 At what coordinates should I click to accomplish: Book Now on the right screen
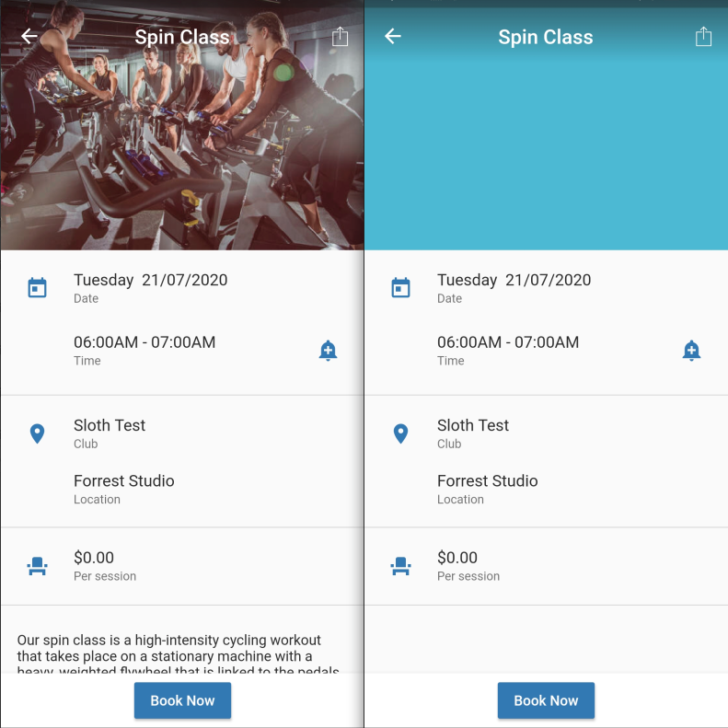tap(546, 700)
